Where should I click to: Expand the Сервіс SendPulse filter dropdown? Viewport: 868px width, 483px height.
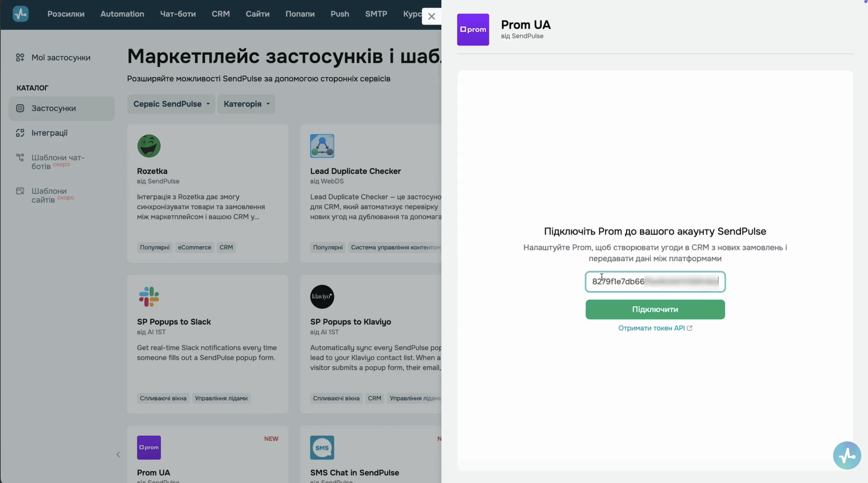coord(171,104)
